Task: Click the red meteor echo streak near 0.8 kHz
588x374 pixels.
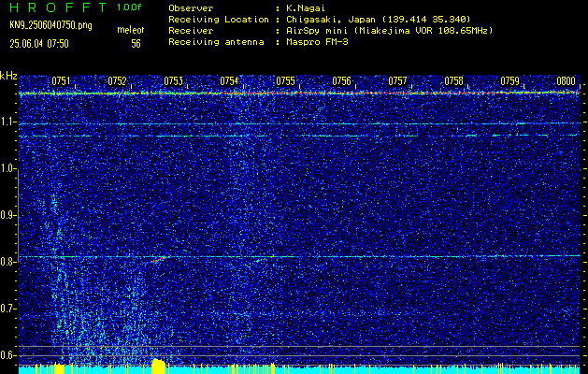Action: 159,259
